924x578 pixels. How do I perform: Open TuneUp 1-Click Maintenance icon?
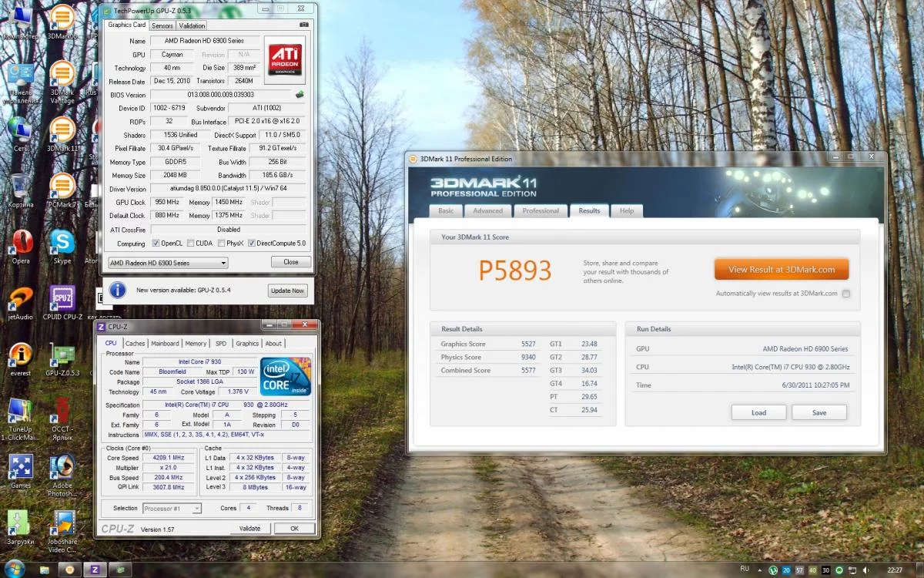click(21, 420)
